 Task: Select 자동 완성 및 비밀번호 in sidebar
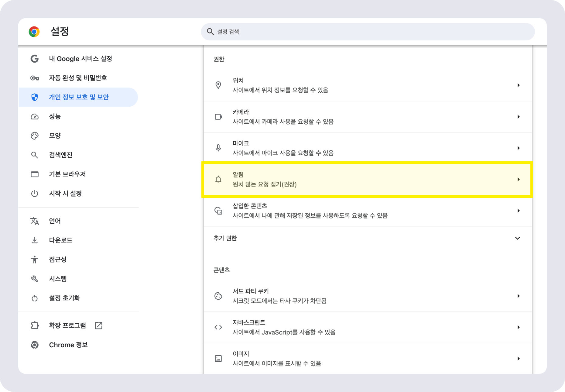point(78,78)
